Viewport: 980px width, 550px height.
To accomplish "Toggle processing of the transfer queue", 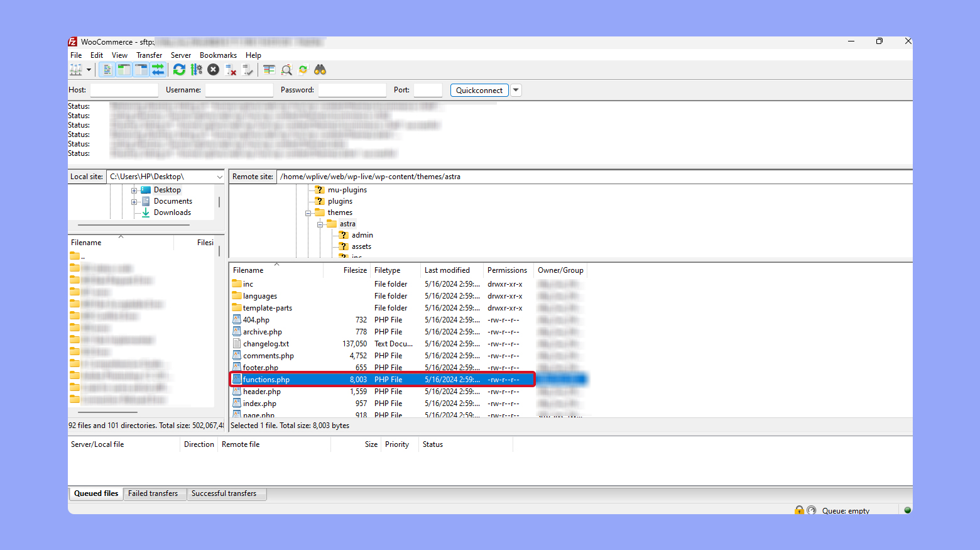I will click(197, 70).
